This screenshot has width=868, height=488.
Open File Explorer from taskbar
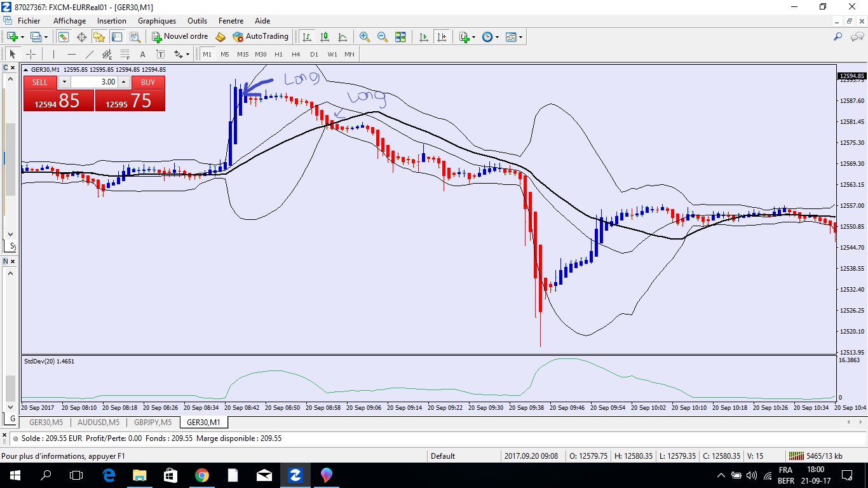coord(139,475)
